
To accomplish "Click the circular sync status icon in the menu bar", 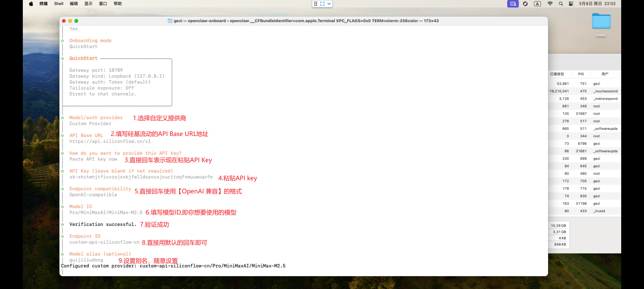I will (x=525, y=4).
